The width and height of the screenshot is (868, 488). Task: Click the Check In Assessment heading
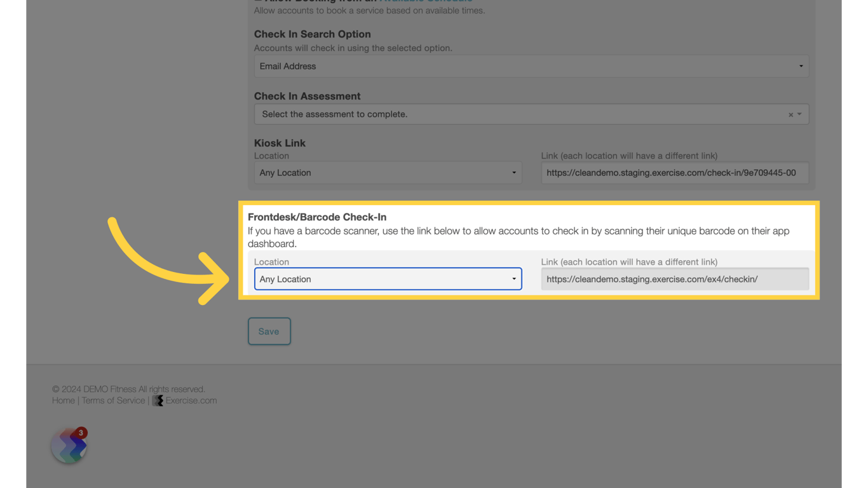[307, 96]
